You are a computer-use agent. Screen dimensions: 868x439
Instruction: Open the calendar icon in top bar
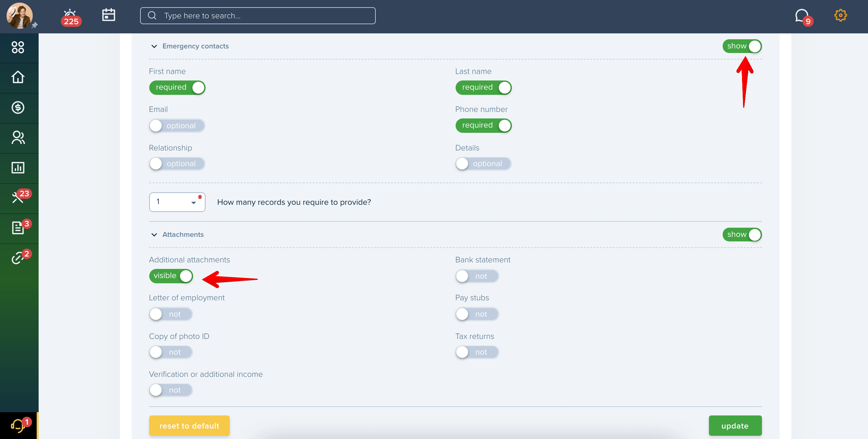click(109, 15)
